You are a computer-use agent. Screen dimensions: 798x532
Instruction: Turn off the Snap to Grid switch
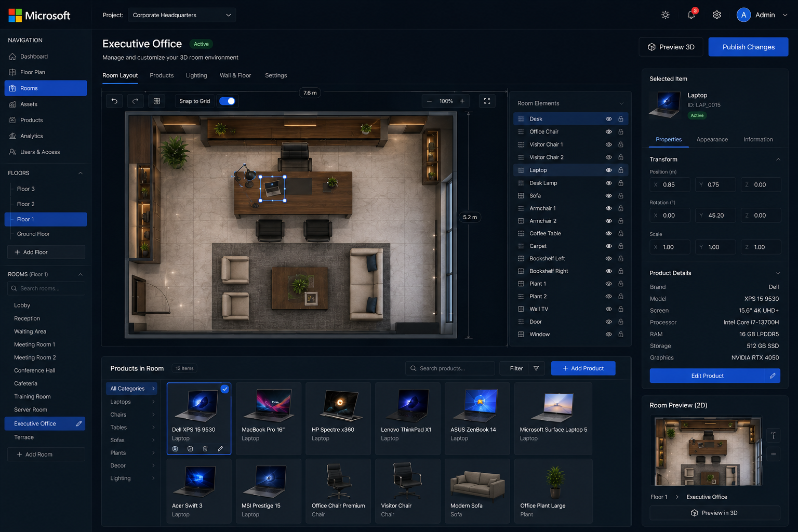tap(227, 101)
